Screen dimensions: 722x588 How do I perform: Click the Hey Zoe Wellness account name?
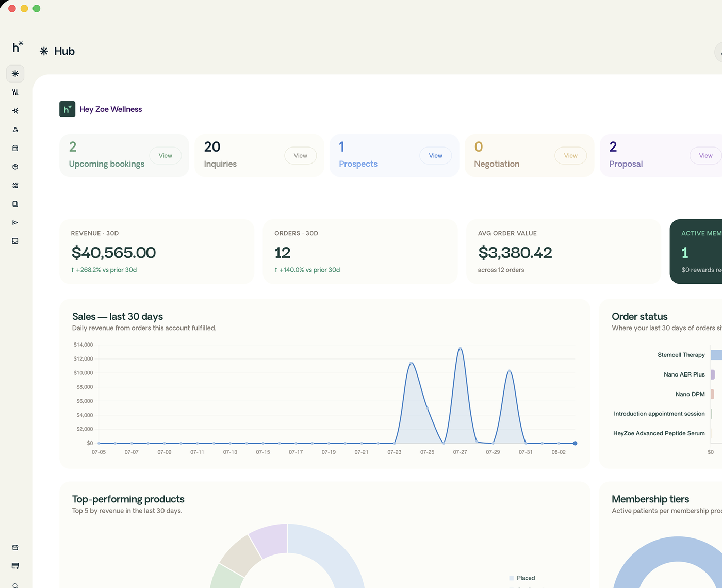[110, 109]
